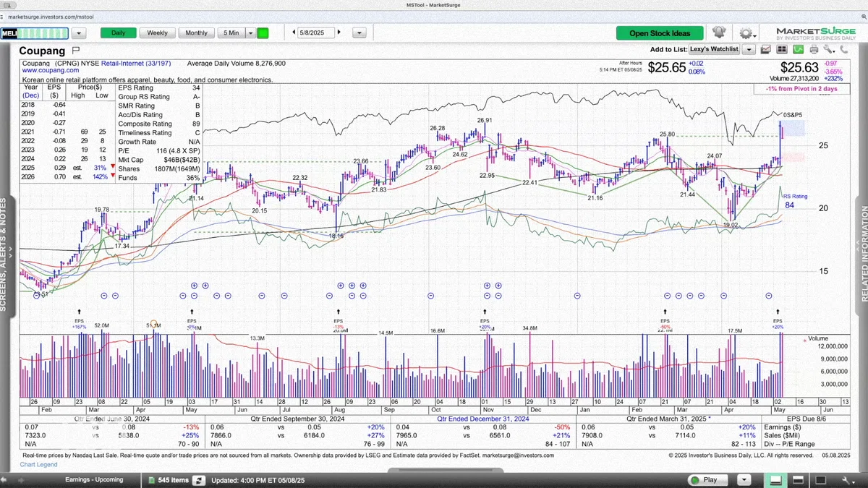Open the multi-panel grid layout icon
The height and width of the screenshot is (488, 868).
tap(781, 49)
